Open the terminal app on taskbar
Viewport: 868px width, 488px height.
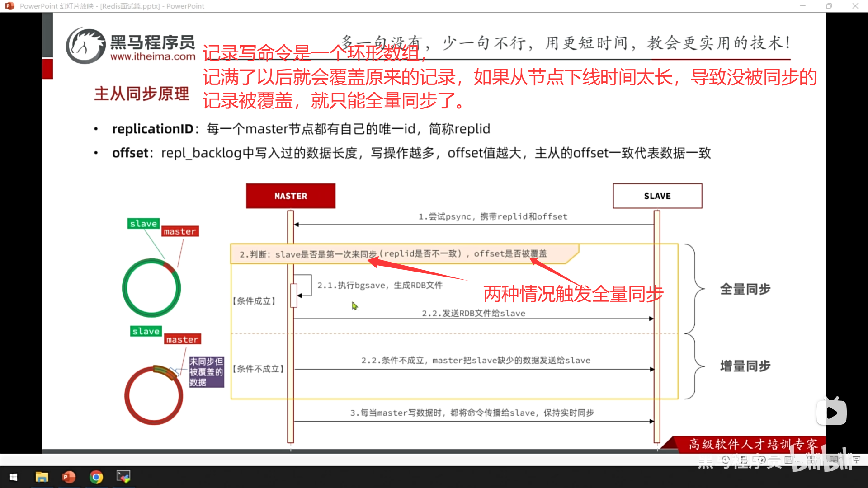pyautogui.click(x=123, y=477)
